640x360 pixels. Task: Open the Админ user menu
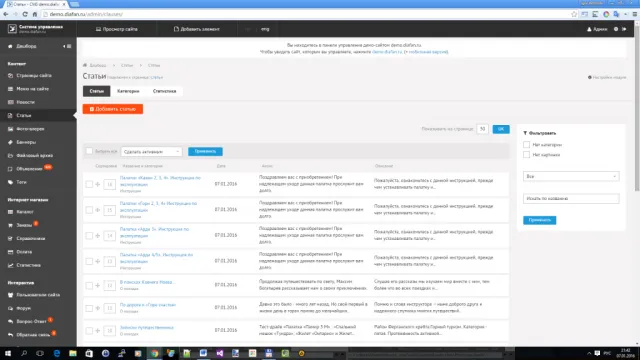(597, 29)
